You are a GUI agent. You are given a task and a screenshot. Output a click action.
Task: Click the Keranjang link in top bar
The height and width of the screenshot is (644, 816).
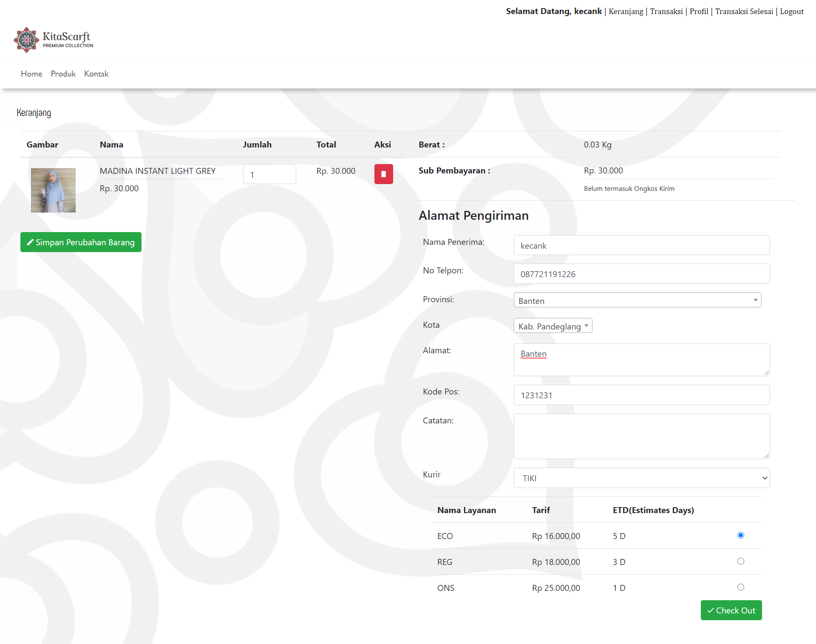[x=626, y=11]
